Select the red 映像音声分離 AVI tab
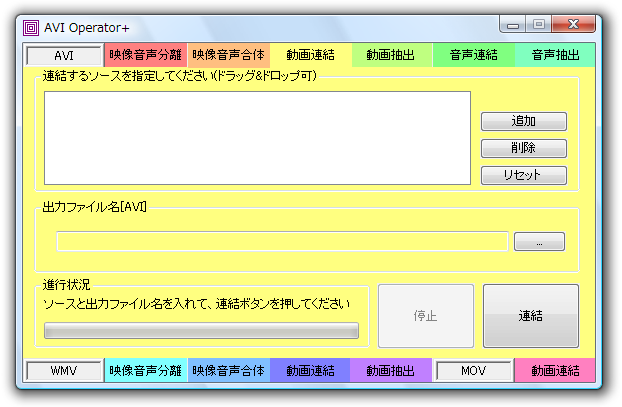This screenshot has width=622, height=407. (146, 55)
